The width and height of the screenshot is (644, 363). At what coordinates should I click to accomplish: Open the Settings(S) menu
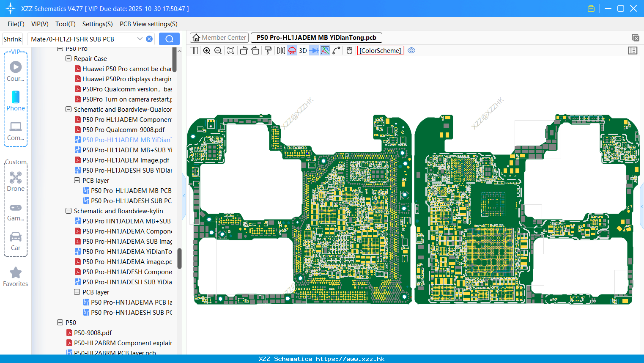pyautogui.click(x=98, y=24)
